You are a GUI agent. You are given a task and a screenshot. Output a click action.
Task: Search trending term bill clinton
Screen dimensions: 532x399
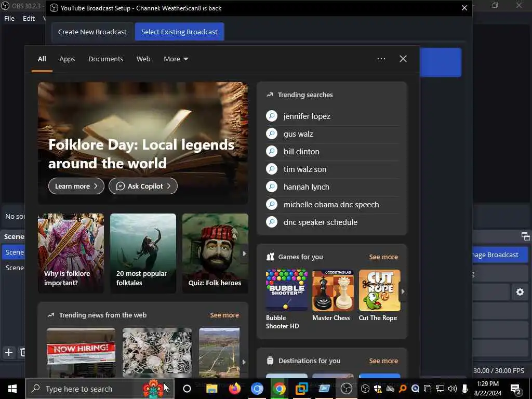click(332, 152)
